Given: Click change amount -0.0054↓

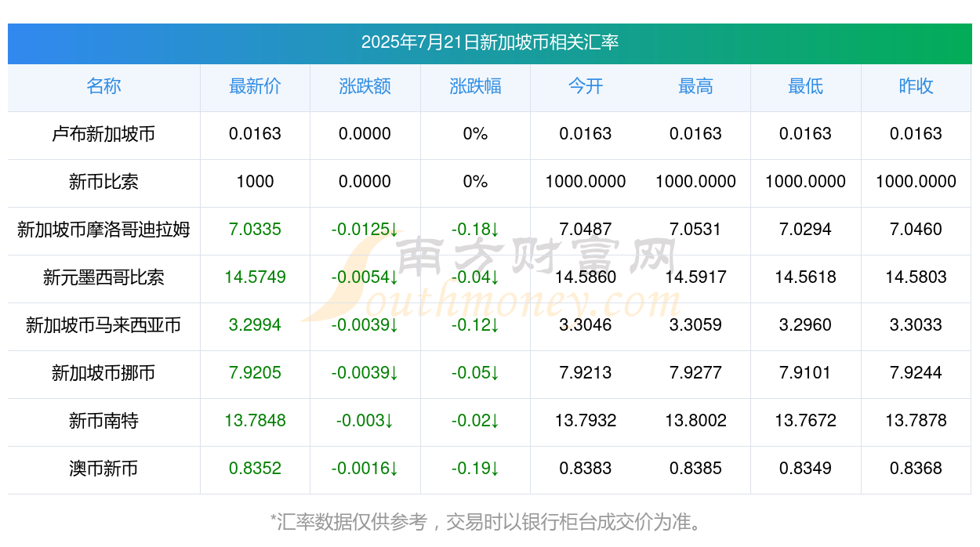Looking at the screenshot, I should tap(365, 277).
